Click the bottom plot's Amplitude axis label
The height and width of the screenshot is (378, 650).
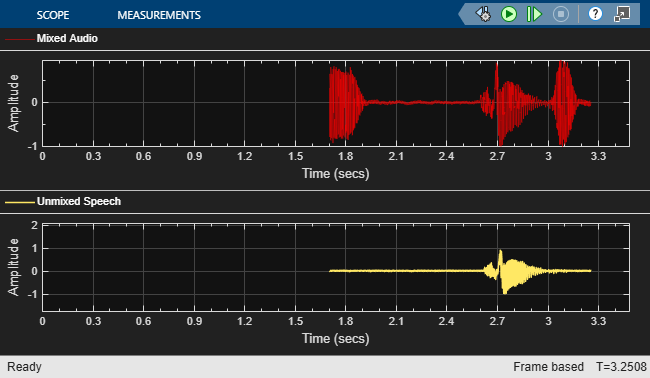pos(14,267)
